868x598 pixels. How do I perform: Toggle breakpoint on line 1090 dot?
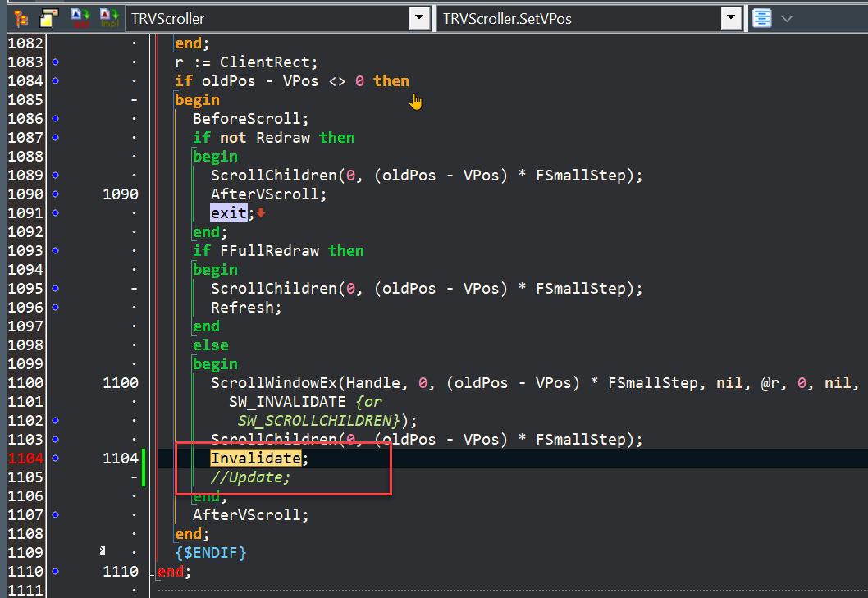pyautogui.click(x=55, y=194)
